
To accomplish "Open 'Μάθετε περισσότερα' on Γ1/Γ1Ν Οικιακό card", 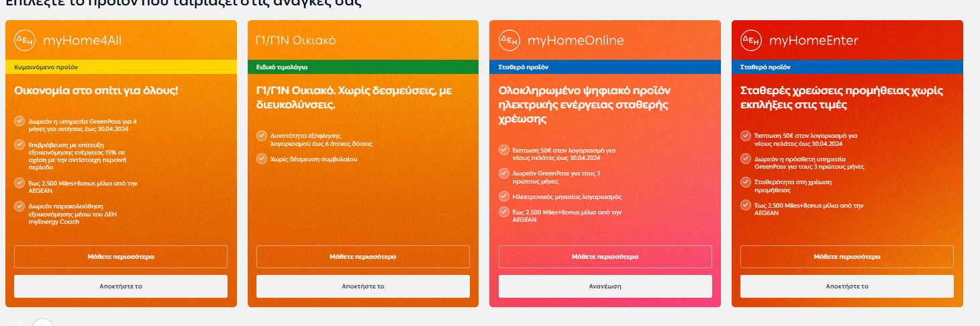I will click(x=363, y=257).
